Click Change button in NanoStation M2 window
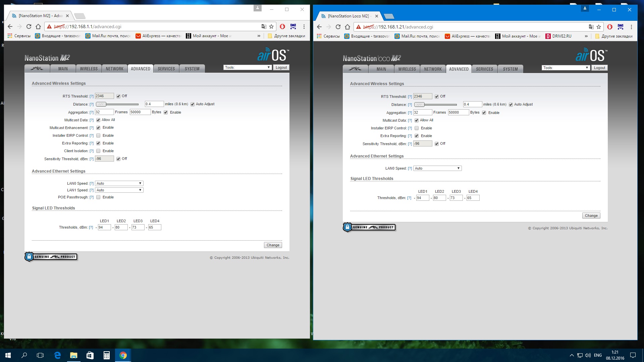This screenshot has width=644, height=362. 273,245
